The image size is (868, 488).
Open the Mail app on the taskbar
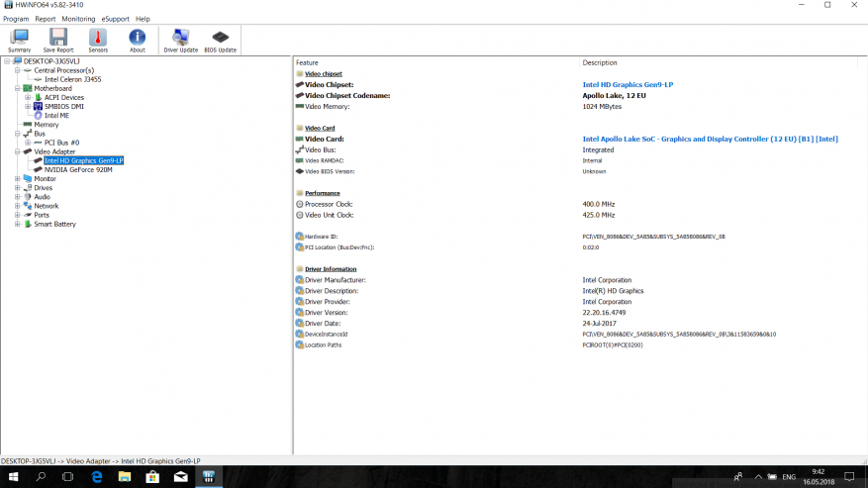(x=180, y=476)
